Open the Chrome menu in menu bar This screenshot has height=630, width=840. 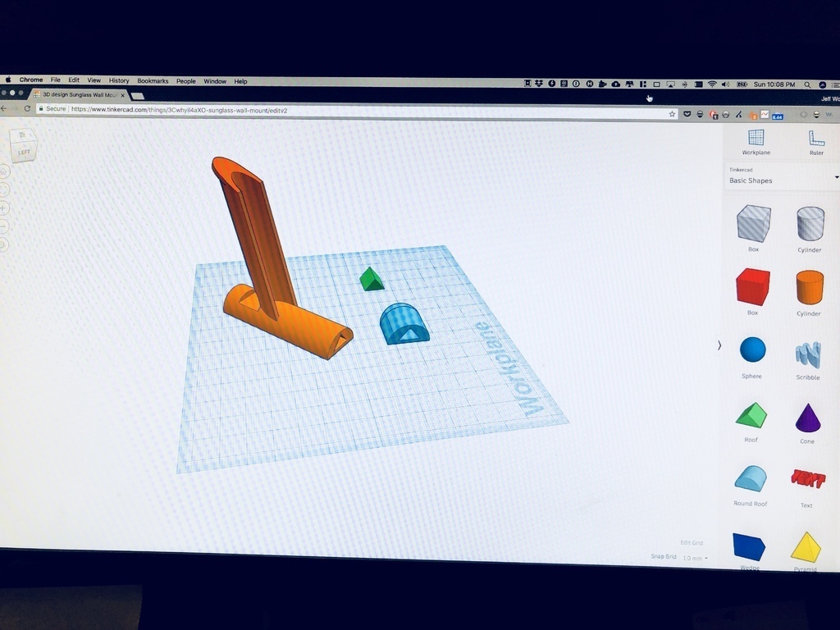[x=31, y=80]
